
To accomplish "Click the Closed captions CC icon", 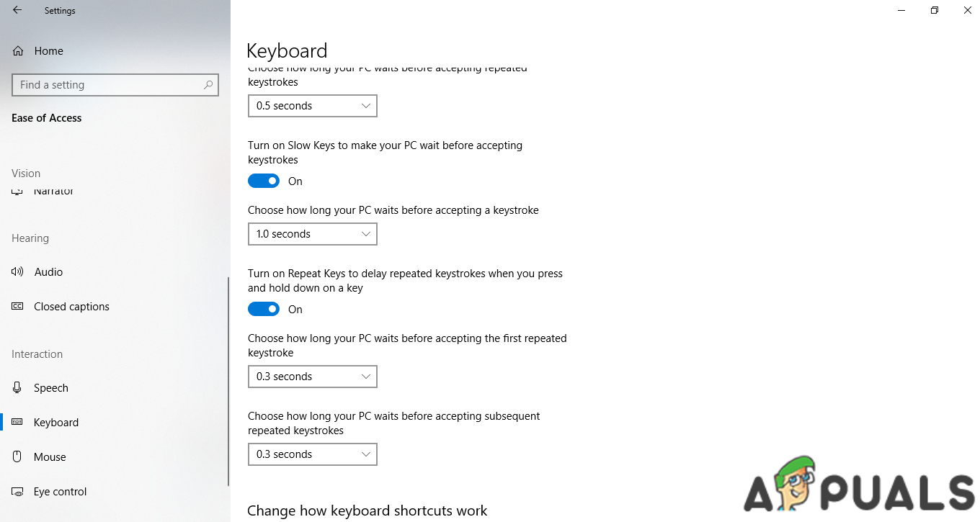I will click(18, 307).
